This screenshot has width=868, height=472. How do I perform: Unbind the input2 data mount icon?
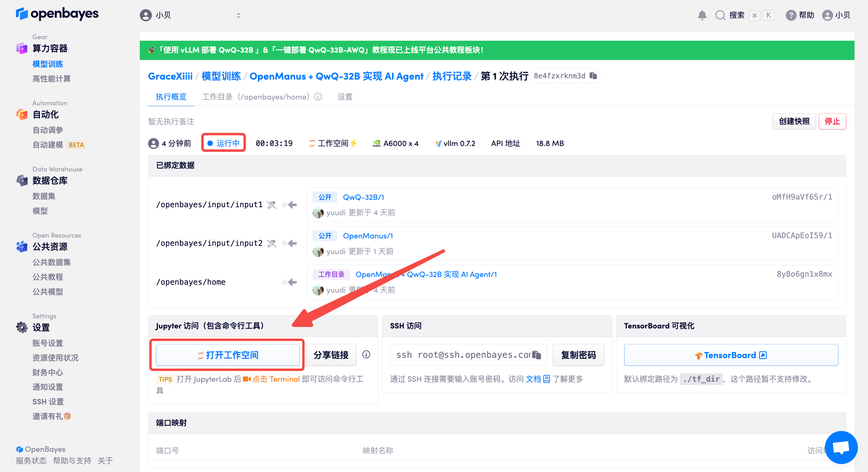272,243
